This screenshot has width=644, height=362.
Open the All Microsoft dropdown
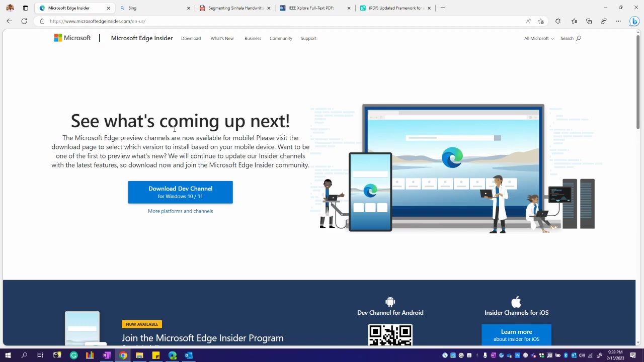pyautogui.click(x=538, y=38)
